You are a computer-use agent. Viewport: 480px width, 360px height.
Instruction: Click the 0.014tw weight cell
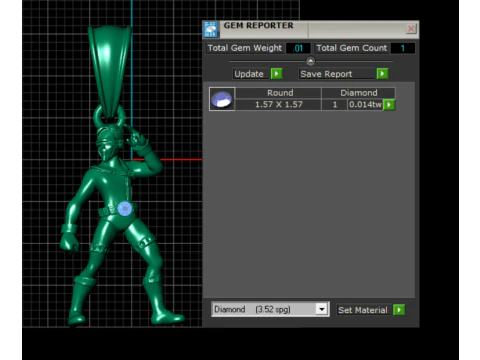click(x=365, y=105)
